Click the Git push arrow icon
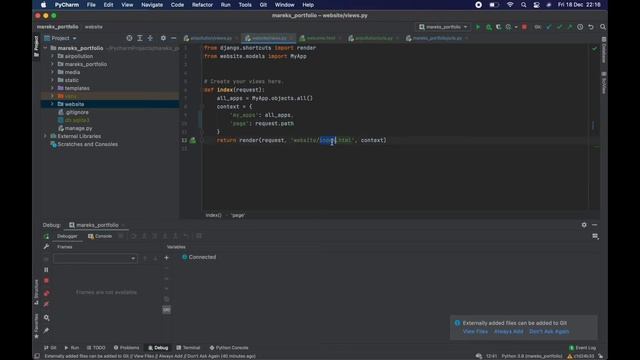Viewport: 640px width, 360px height. tap(570, 27)
